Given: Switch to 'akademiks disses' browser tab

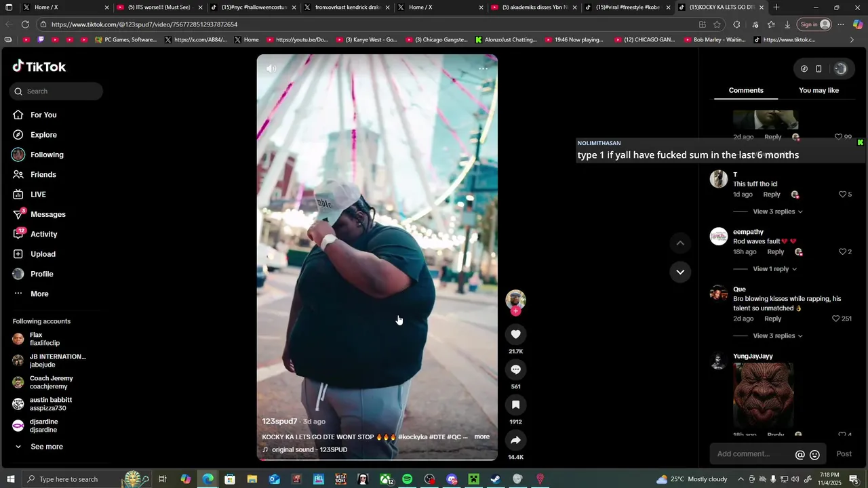Looking at the screenshot, I should 534,7.
